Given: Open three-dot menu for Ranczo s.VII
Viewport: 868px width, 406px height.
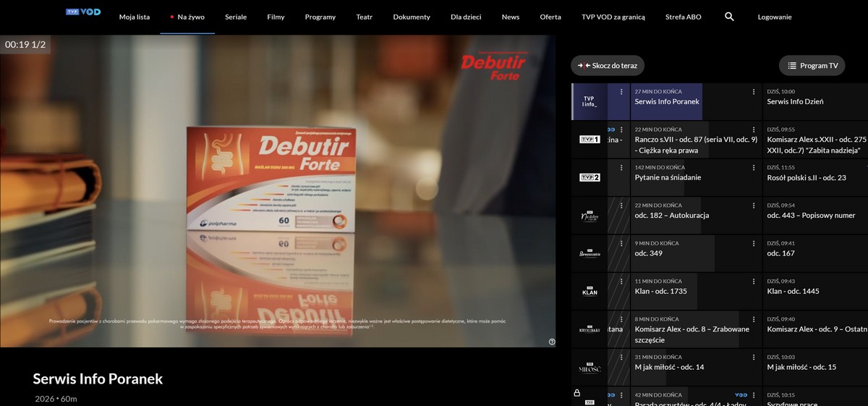Looking at the screenshot, I should [x=754, y=130].
